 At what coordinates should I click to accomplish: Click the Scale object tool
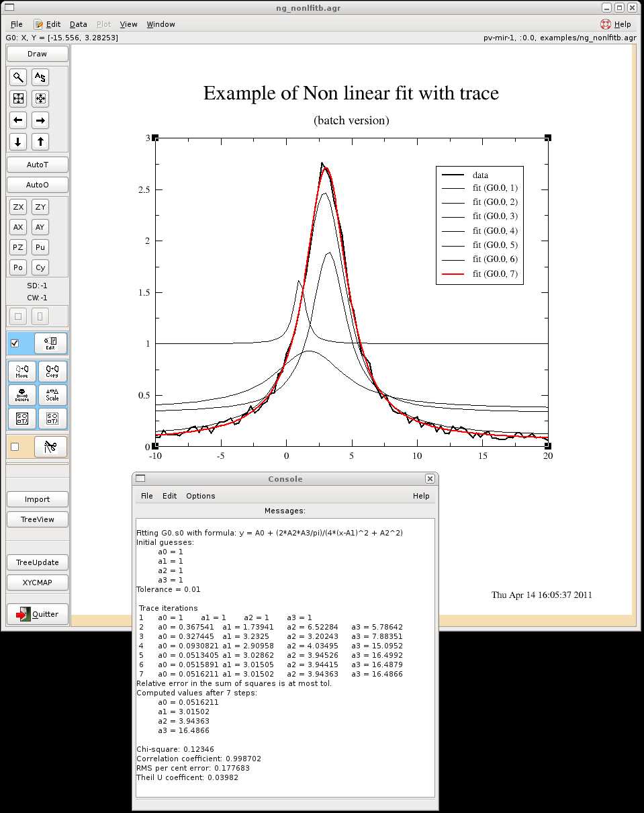click(52, 395)
